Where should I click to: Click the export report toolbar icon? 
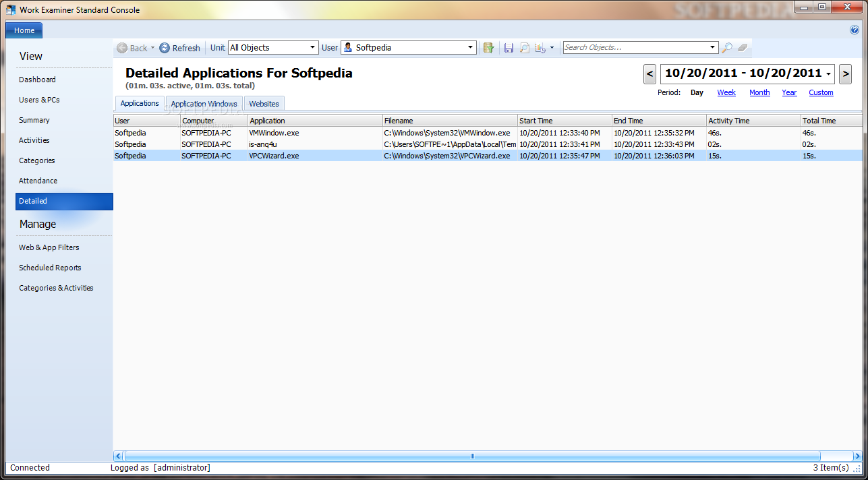coord(540,48)
